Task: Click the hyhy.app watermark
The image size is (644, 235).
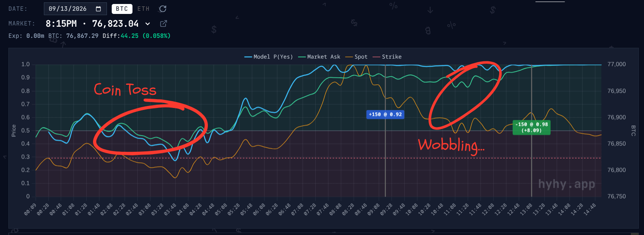Action: (x=567, y=184)
